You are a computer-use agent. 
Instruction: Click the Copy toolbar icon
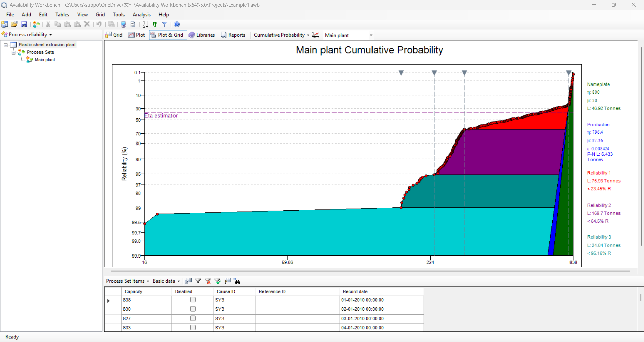point(58,24)
